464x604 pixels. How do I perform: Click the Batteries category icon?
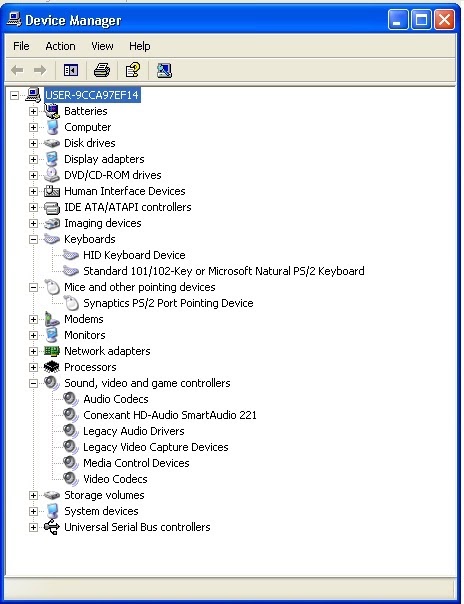coord(52,111)
